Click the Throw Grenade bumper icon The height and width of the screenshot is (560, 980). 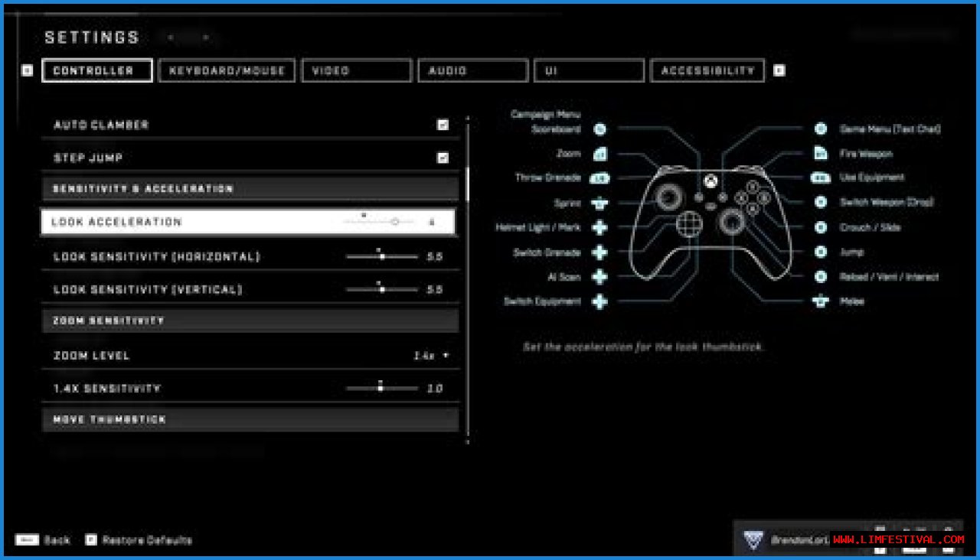tap(600, 178)
